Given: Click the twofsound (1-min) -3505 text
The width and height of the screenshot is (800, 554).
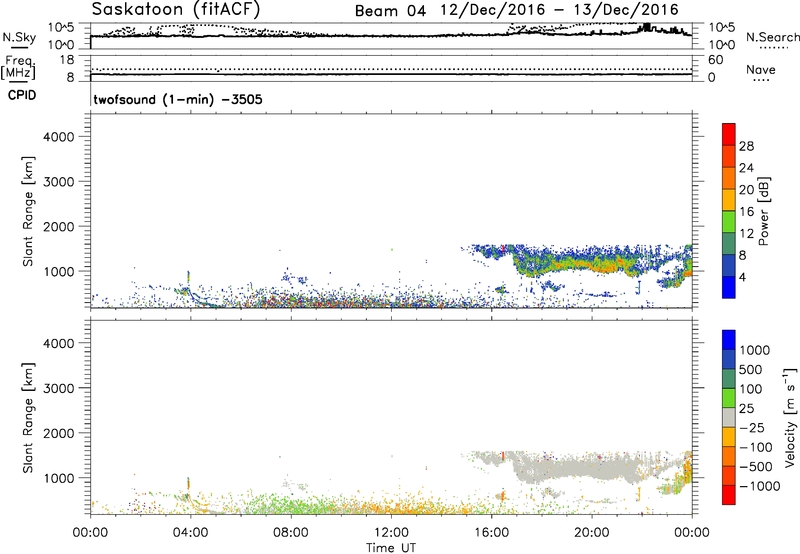Looking at the screenshot, I should pos(178,99).
